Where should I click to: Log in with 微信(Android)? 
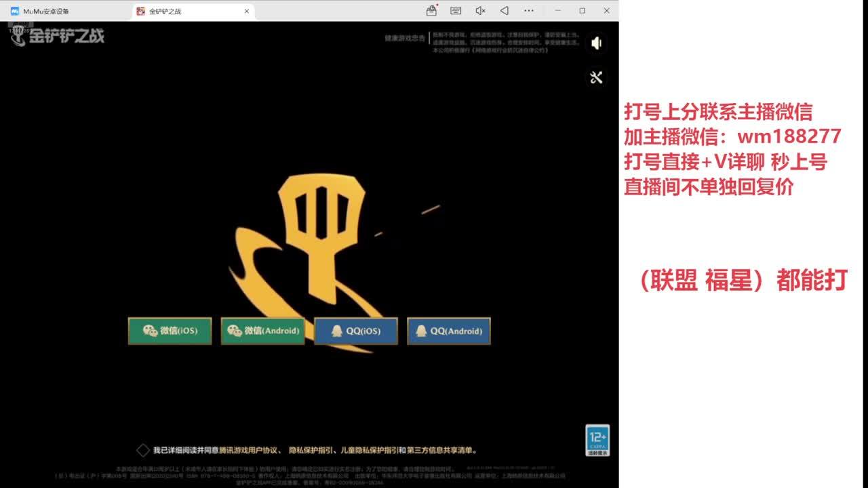coord(262,331)
